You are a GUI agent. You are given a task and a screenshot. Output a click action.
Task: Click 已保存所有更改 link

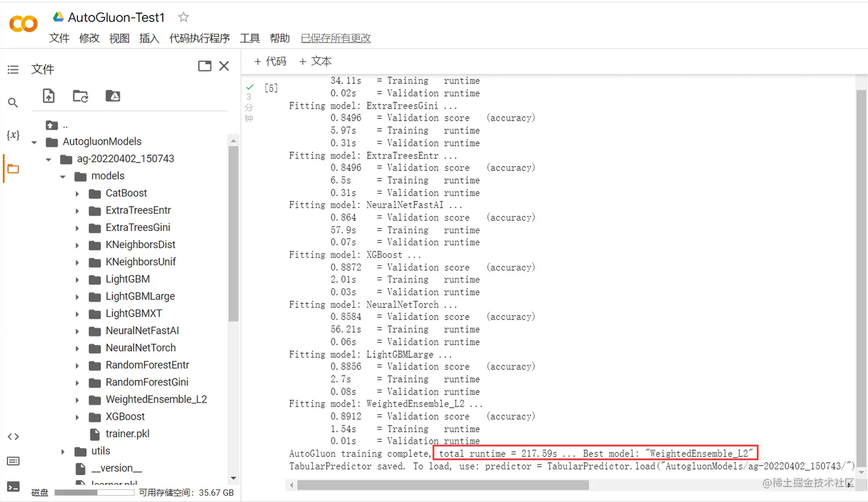336,38
